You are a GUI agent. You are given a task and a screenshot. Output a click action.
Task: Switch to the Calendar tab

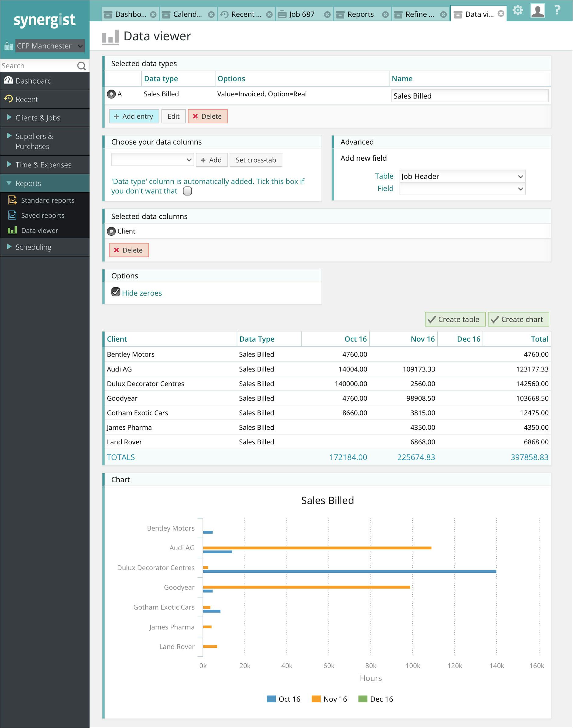click(187, 14)
